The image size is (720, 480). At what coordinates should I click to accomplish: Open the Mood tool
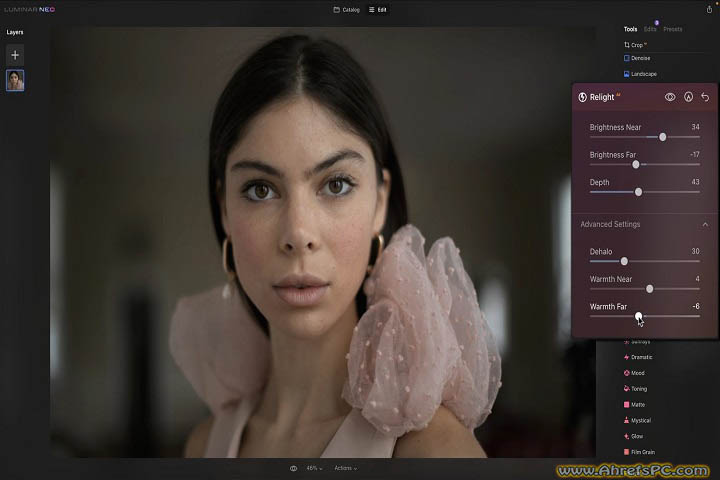[x=634, y=373]
